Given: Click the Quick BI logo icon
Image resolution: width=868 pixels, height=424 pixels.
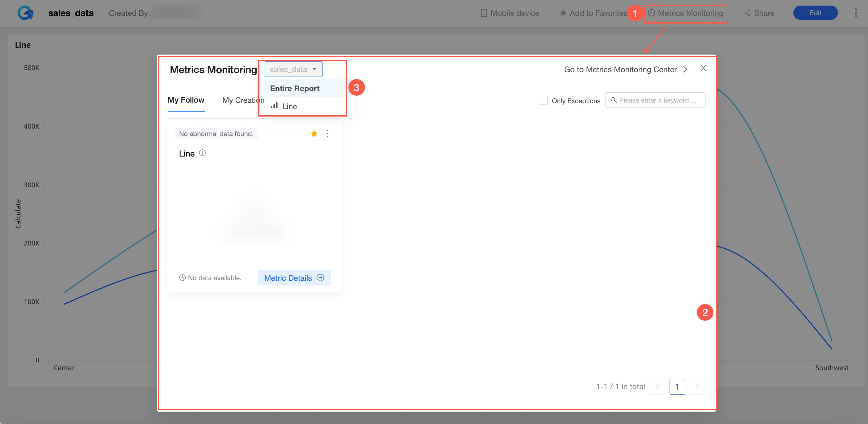Looking at the screenshot, I should 26,13.
